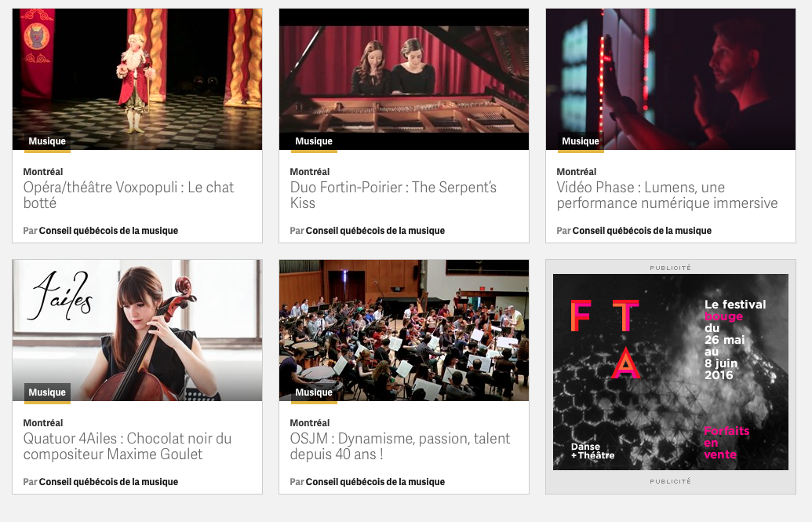
Task: Click Forfaits en vente text in FTA ad
Action: [726, 443]
